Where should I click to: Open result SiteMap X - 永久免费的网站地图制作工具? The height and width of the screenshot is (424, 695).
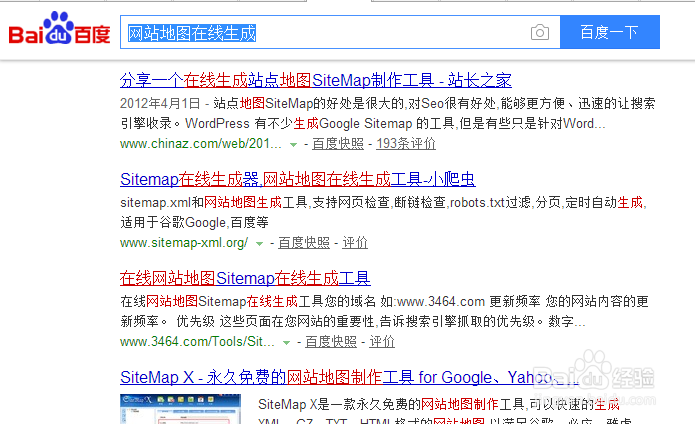(349, 377)
